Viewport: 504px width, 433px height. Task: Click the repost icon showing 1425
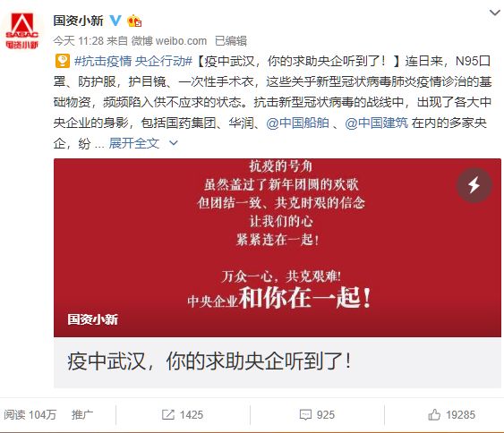tap(167, 415)
